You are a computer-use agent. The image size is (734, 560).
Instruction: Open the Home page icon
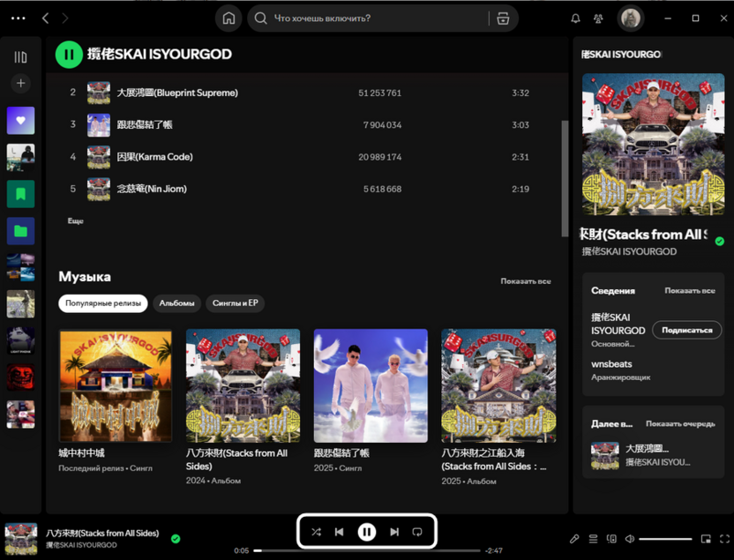[228, 19]
